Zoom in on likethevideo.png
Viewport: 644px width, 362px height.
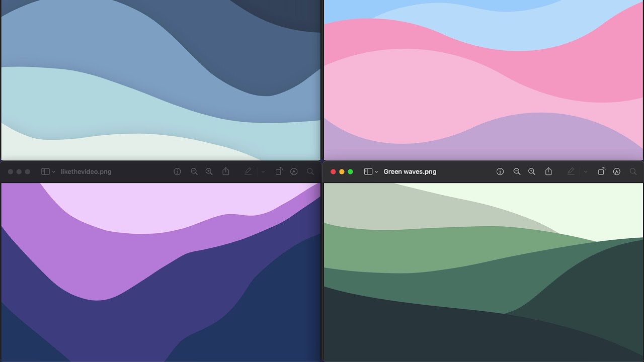pos(209,171)
